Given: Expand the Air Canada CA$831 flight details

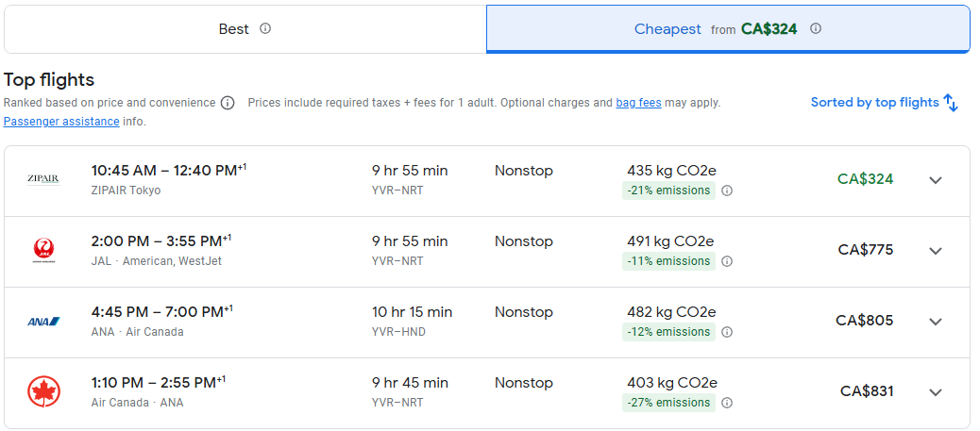Looking at the screenshot, I should pyautogui.click(x=935, y=392).
